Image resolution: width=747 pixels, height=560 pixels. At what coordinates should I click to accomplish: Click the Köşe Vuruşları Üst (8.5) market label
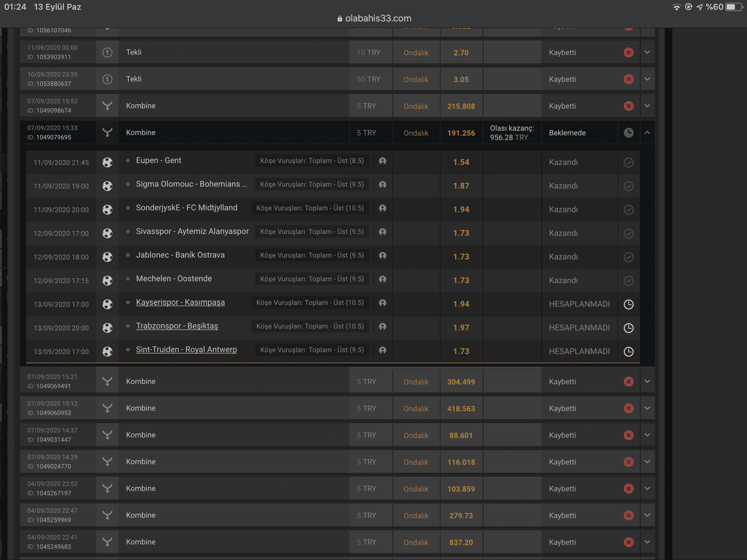pos(312,161)
